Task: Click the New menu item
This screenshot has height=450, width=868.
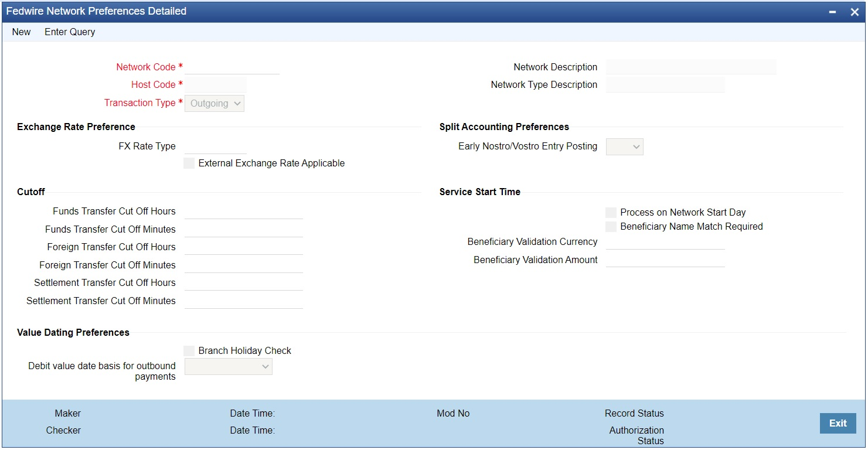Action: coord(21,32)
